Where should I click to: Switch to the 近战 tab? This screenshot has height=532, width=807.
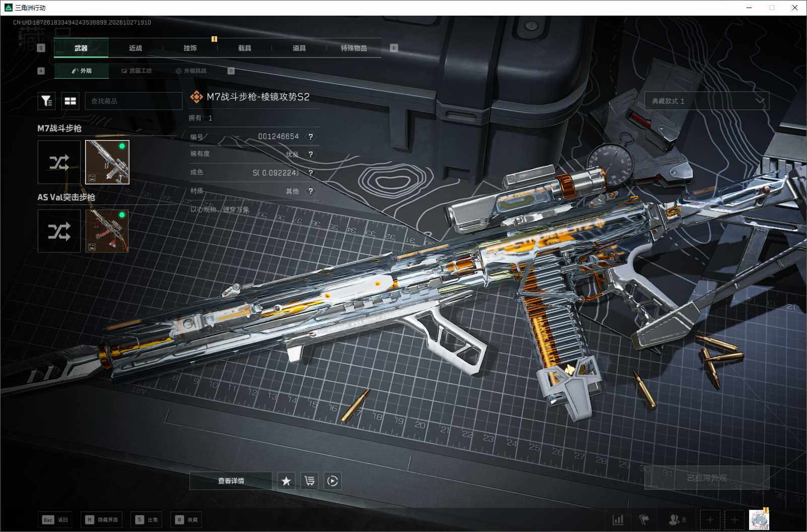136,48
